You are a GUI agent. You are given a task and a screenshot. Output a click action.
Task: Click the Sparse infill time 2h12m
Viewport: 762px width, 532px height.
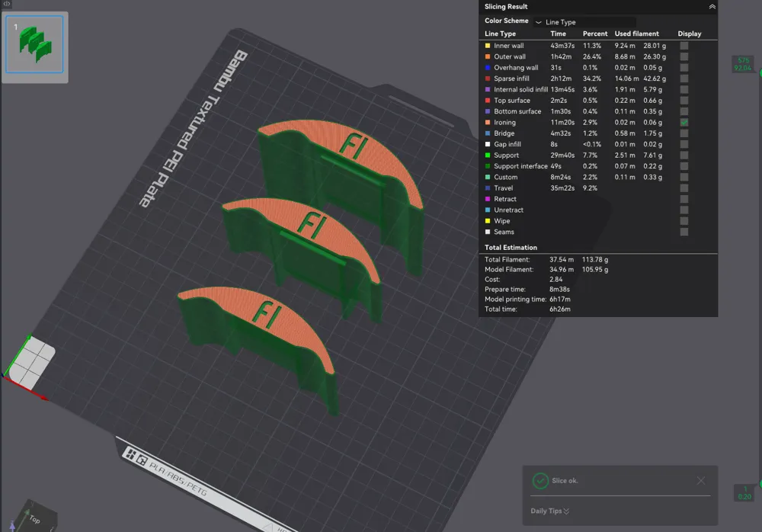coord(560,79)
